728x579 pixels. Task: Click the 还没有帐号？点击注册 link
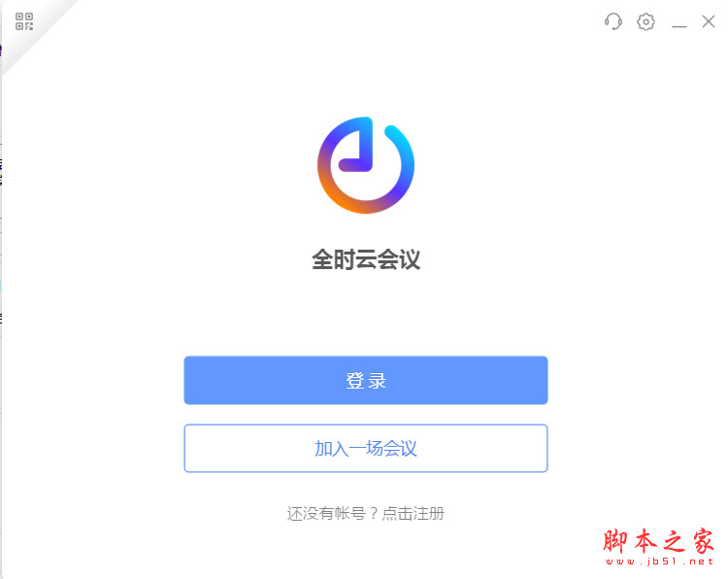[366, 514]
